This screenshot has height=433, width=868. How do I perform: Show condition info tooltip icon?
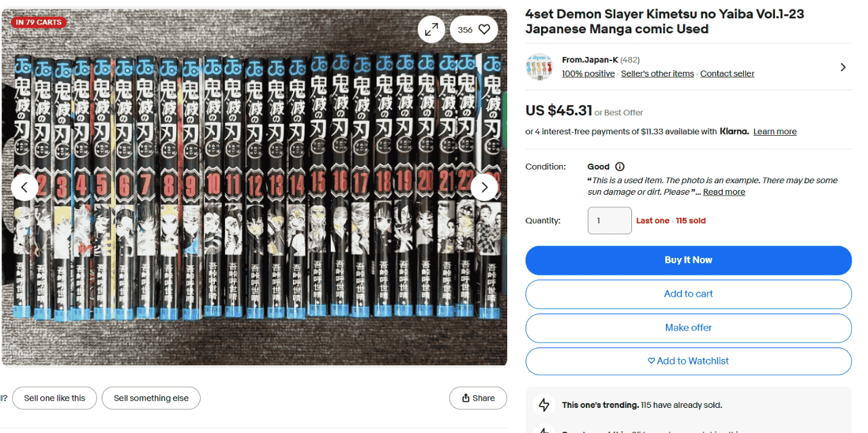[x=620, y=166]
